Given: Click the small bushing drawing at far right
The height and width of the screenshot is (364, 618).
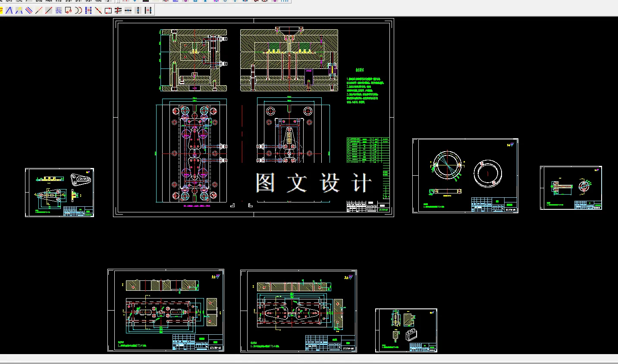Looking at the screenshot, I should click(571, 188).
